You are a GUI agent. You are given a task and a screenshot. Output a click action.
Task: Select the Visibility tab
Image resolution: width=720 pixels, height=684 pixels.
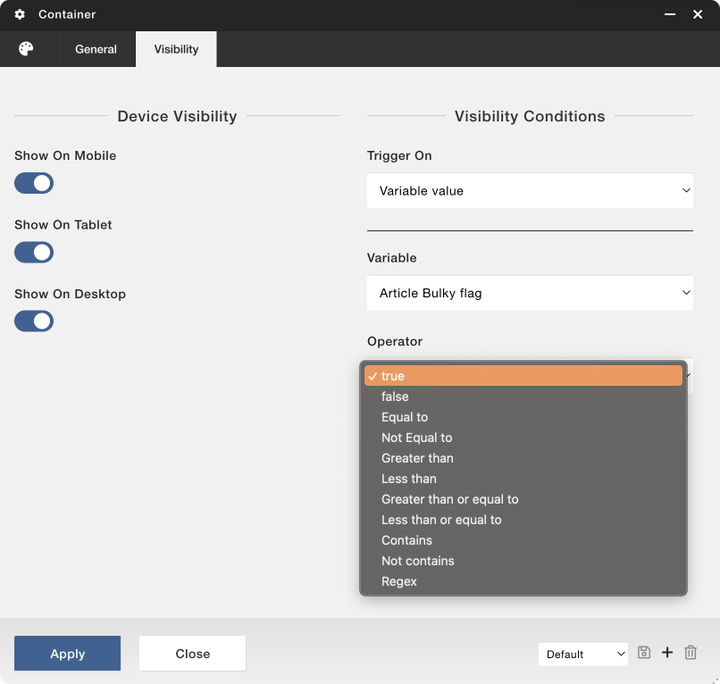coord(176,49)
